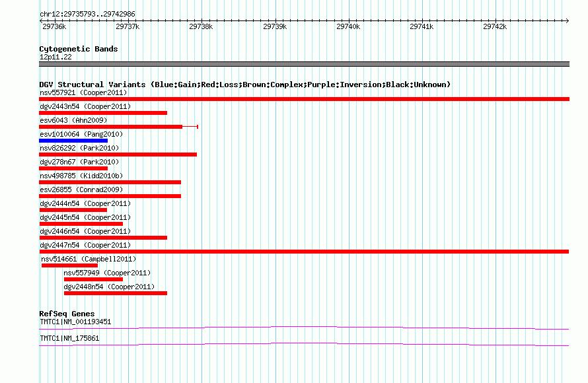Click the red bar under dgv2448n54
Image resolution: width=588 pixels, height=383 pixels.
[x=116, y=293]
